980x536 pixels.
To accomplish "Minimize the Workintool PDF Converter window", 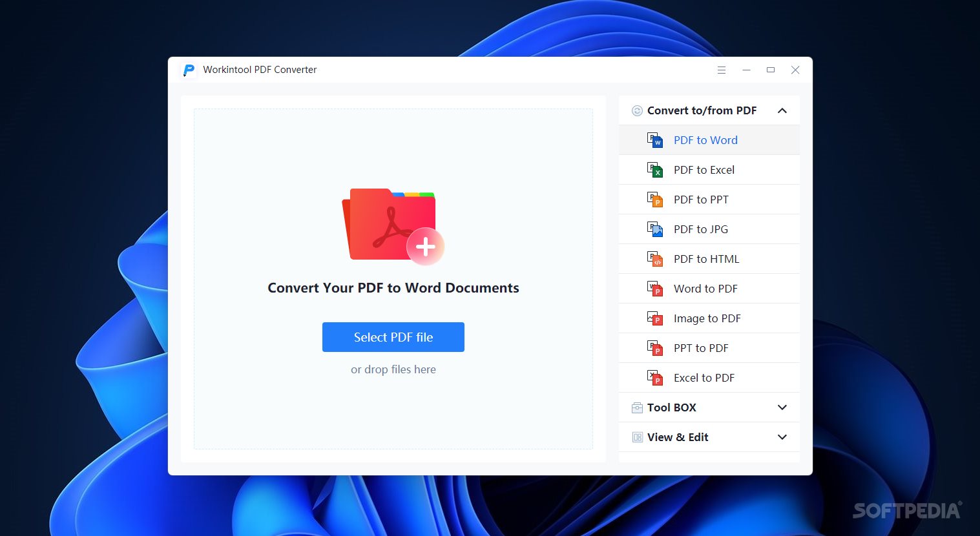I will 746,70.
